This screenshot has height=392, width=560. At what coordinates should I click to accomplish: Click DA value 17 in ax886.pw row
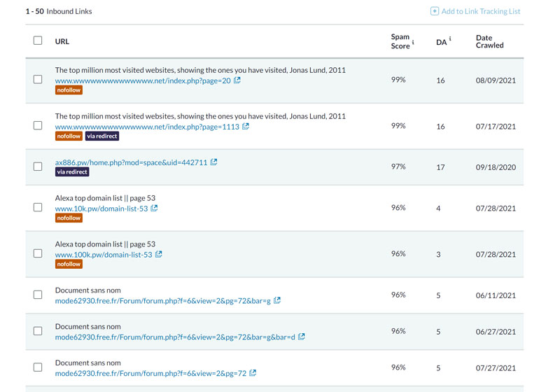(x=440, y=167)
